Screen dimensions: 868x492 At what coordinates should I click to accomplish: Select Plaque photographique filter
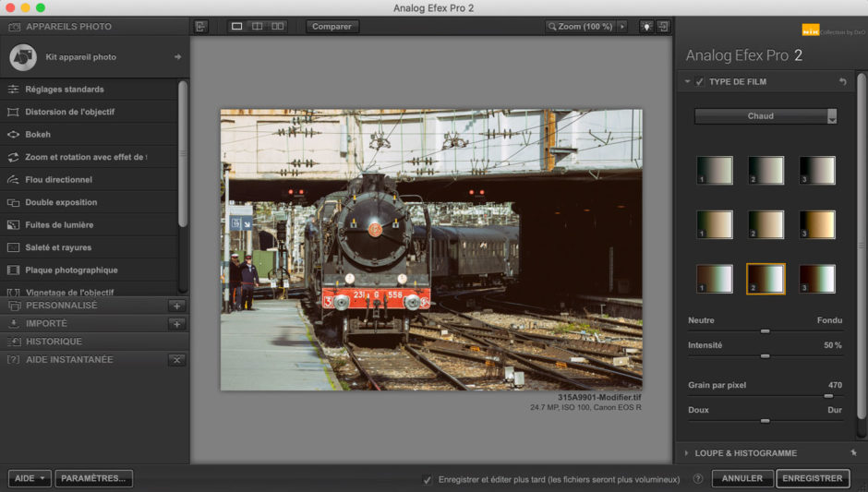pyautogui.click(x=90, y=270)
